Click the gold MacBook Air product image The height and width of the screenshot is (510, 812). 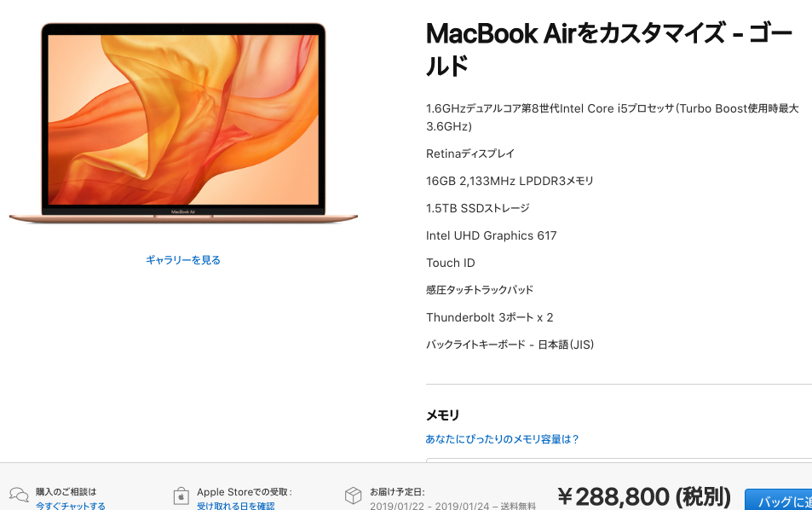(183, 123)
